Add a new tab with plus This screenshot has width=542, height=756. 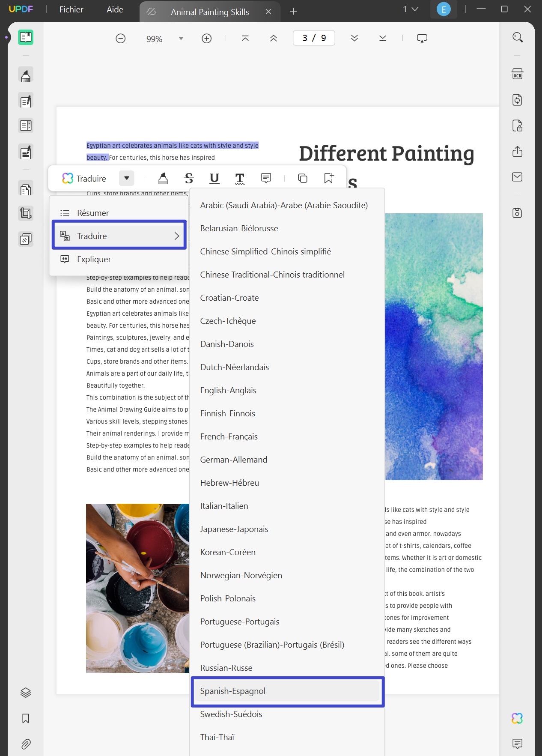(293, 12)
